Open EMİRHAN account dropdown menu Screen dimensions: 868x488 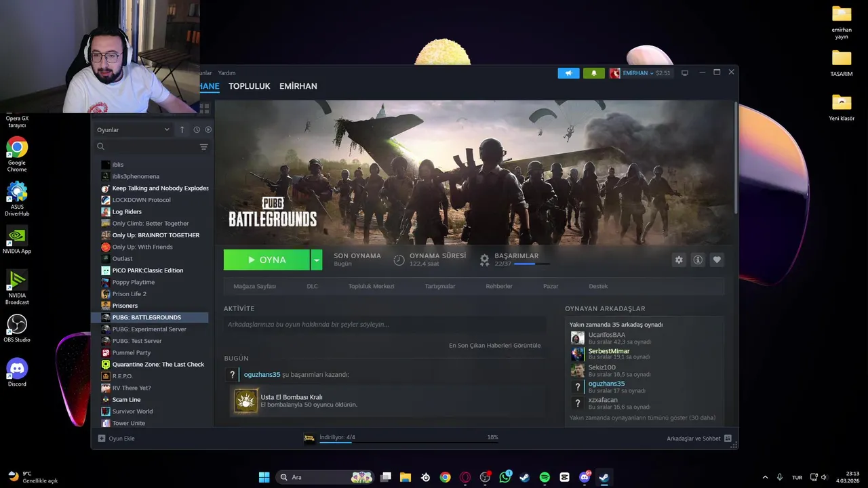640,73
